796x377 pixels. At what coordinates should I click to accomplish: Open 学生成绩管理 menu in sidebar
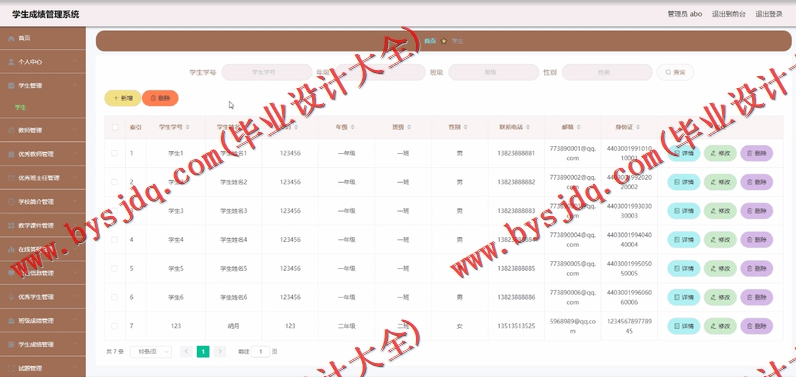coord(43,345)
